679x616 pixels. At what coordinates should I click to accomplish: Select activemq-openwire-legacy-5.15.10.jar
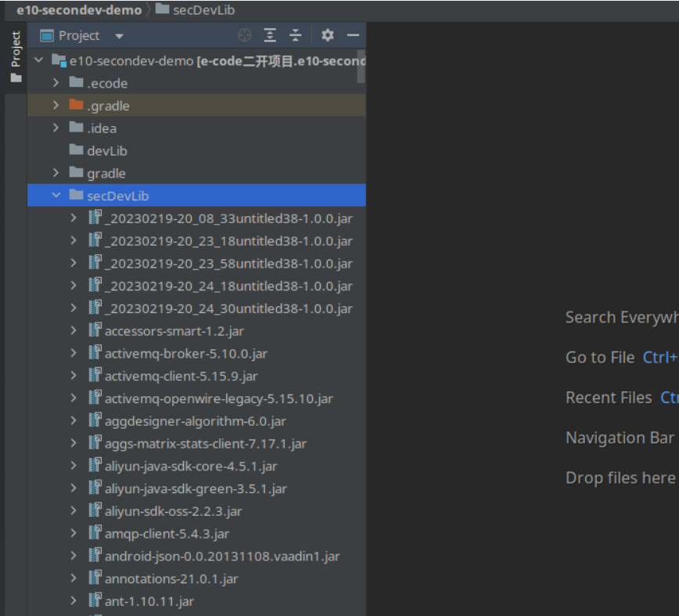pyautogui.click(x=196, y=398)
